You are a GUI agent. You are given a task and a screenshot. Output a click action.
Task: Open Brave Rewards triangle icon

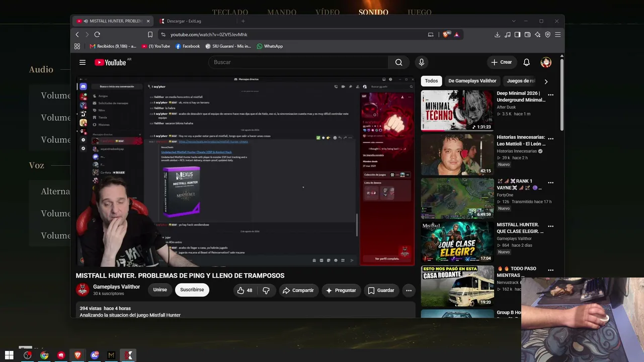coord(456,35)
